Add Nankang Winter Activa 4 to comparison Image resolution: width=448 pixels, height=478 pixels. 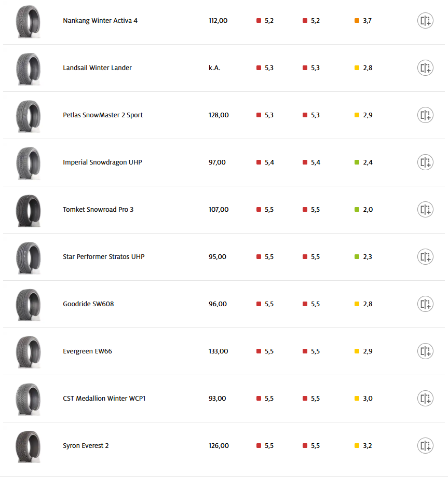click(425, 21)
